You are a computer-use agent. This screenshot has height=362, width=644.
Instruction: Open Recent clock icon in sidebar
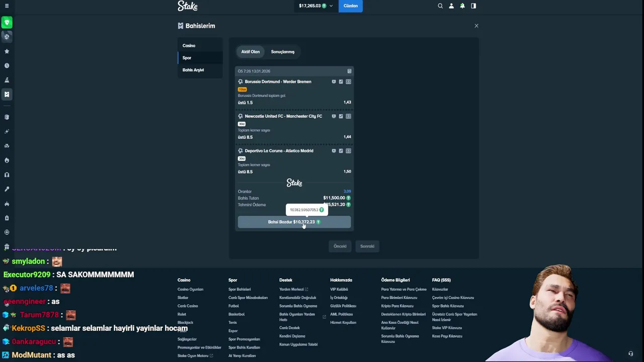[7, 66]
